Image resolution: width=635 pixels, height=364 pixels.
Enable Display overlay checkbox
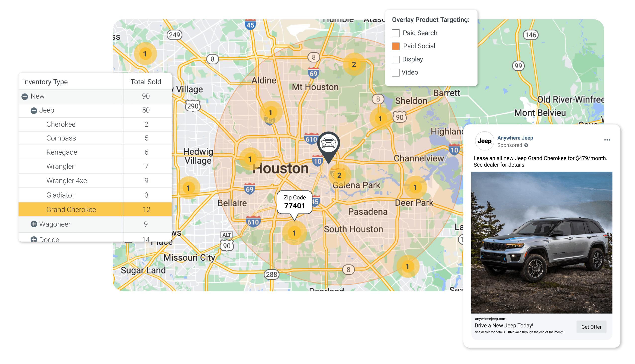click(x=396, y=59)
